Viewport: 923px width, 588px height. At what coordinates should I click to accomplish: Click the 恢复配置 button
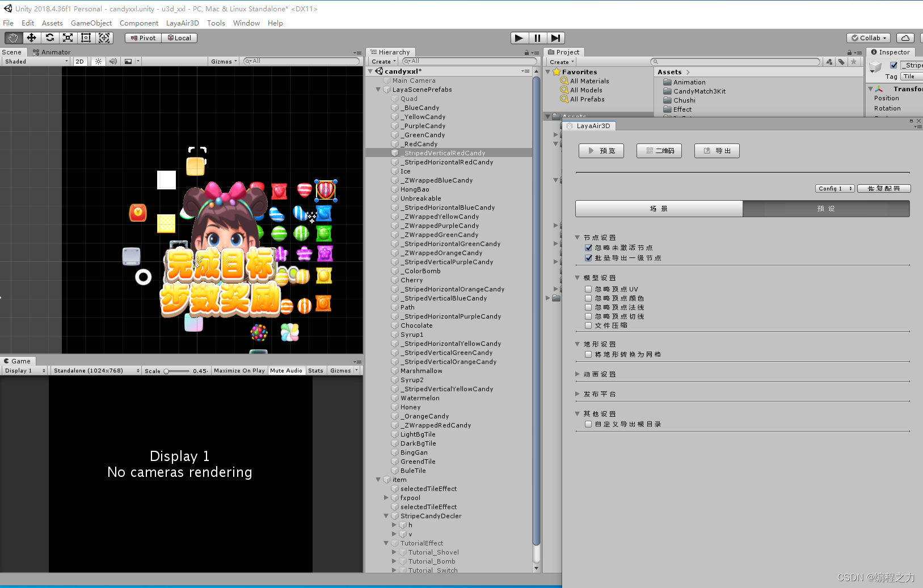[x=884, y=189]
